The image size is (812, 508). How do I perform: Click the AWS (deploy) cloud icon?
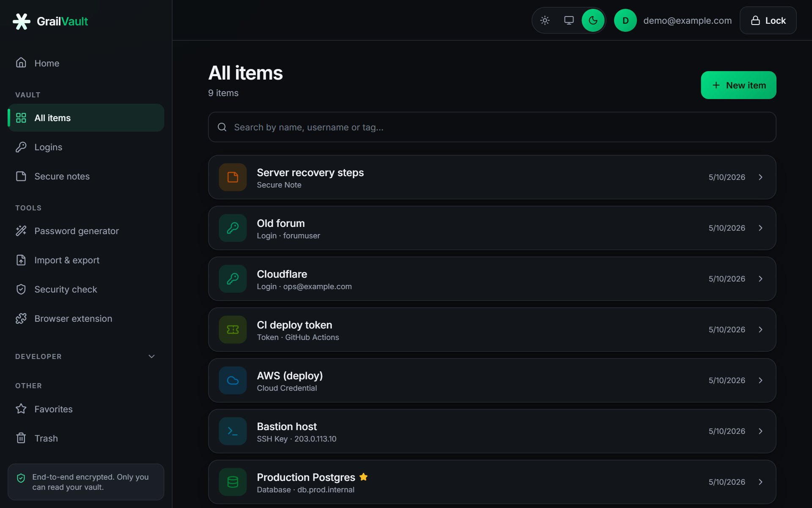tap(233, 380)
